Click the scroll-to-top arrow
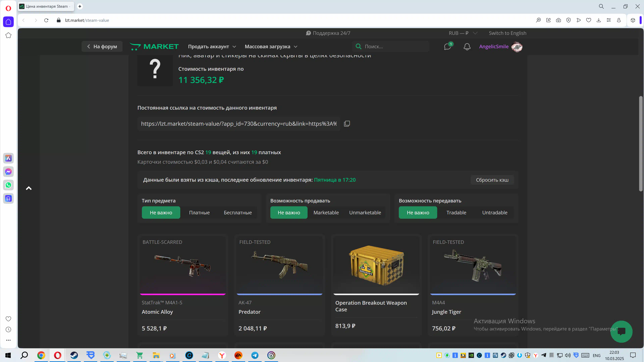The image size is (644, 362). (29, 188)
